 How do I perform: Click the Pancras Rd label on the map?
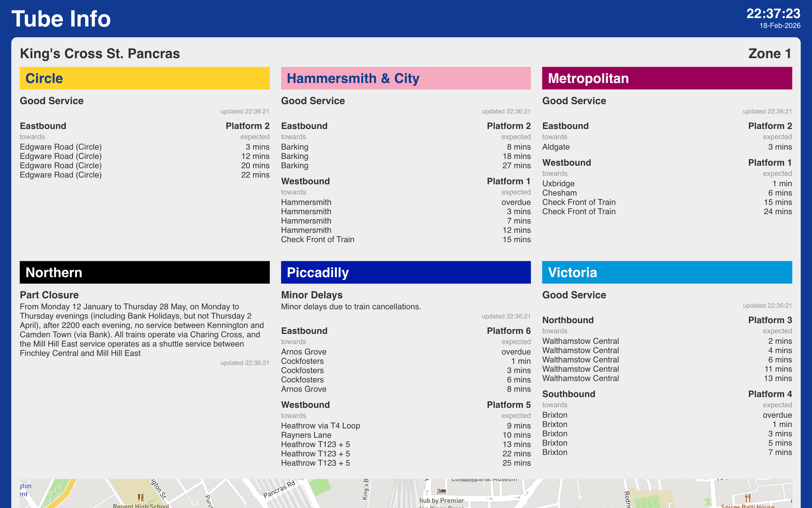[279, 489]
